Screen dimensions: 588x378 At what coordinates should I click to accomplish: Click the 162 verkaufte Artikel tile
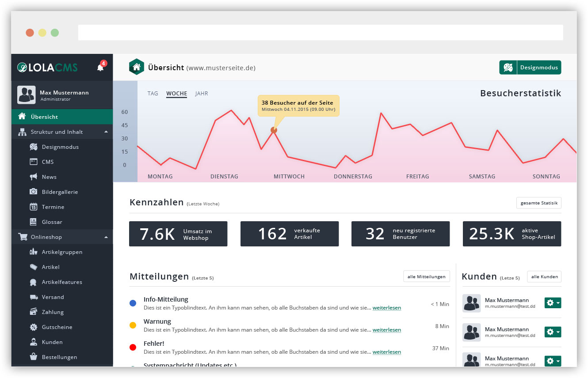(290, 234)
